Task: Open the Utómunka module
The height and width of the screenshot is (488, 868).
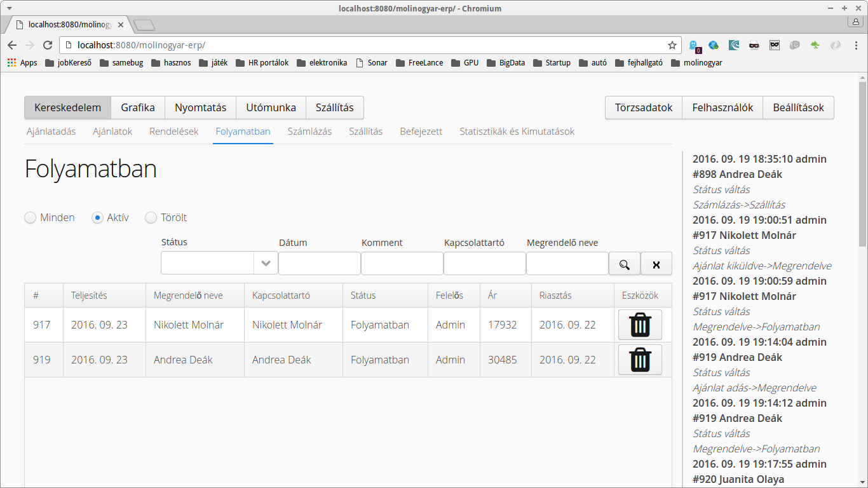Action: point(271,107)
